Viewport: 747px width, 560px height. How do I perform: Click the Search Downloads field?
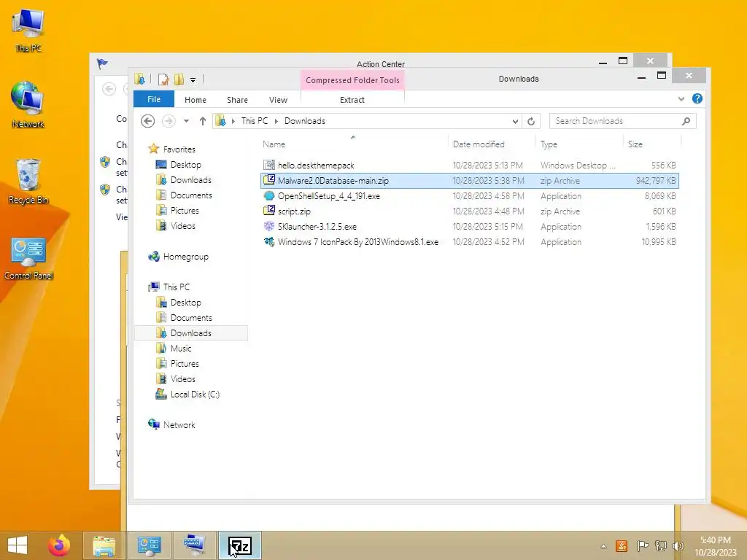[622, 121]
